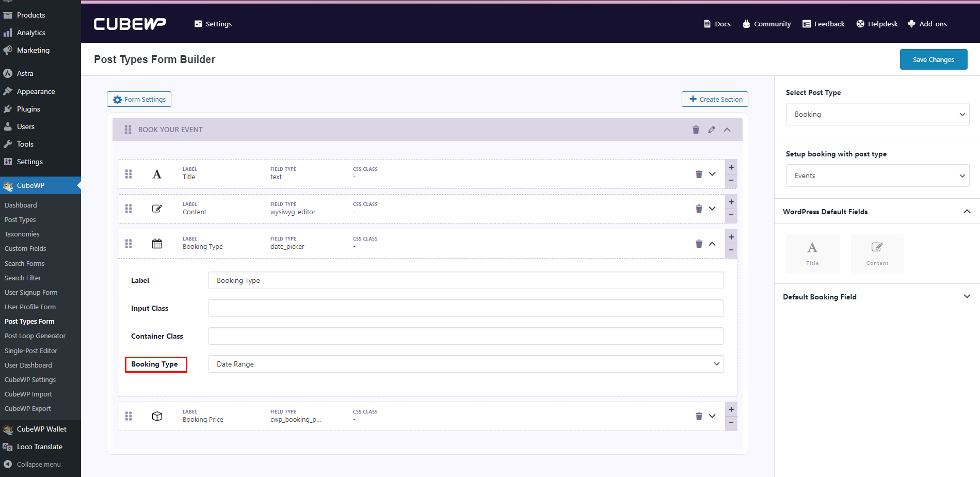Edit the BOOK YOUR EVENT section name
The image size is (980, 477).
(712, 130)
